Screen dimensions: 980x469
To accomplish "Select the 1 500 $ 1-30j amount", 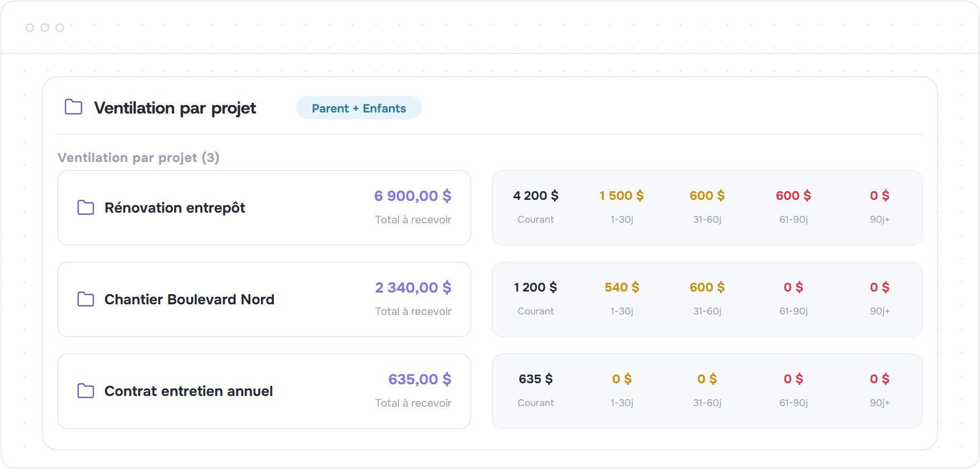I will tap(622, 196).
